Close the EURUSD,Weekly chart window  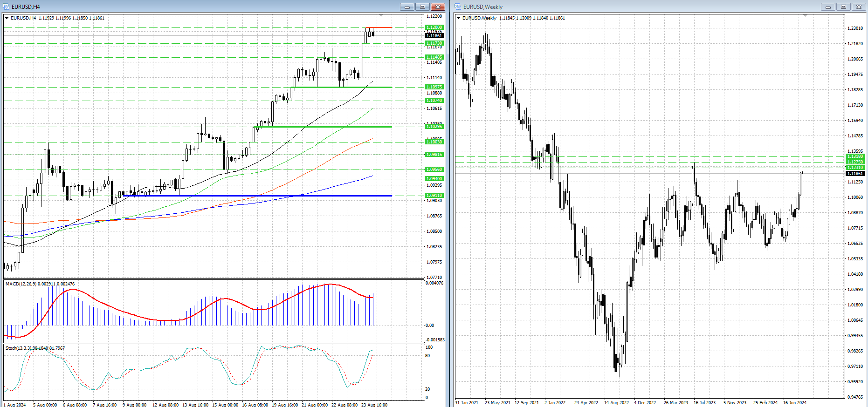pyautogui.click(x=859, y=7)
